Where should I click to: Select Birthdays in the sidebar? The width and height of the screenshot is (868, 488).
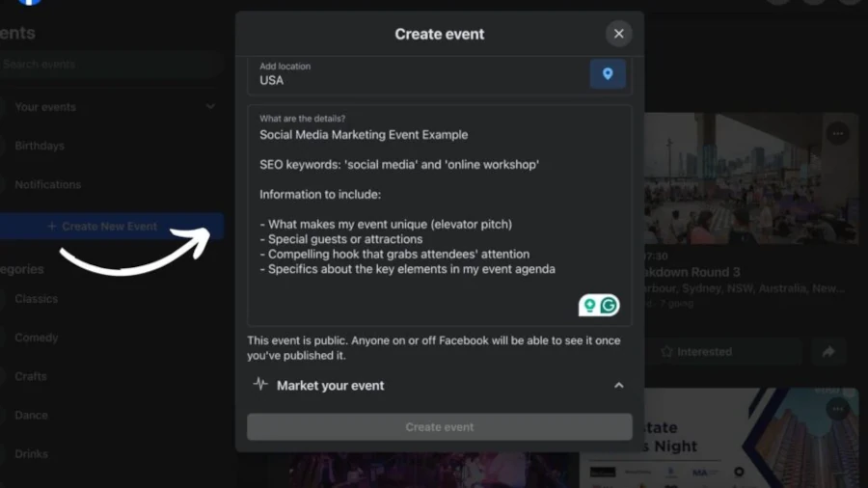pos(40,146)
